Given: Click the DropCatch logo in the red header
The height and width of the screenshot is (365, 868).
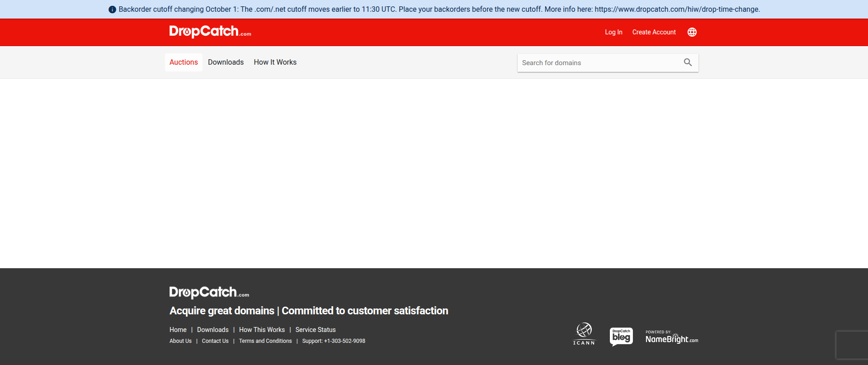Looking at the screenshot, I should [210, 32].
